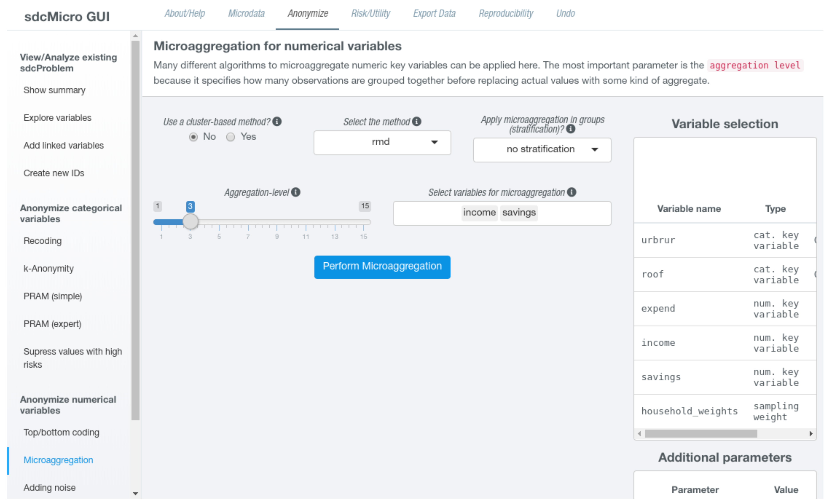Click info icon beside Select variables for microaggregation
Image resolution: width=829 pixels, height=504 pixels.
pos(572,192)
